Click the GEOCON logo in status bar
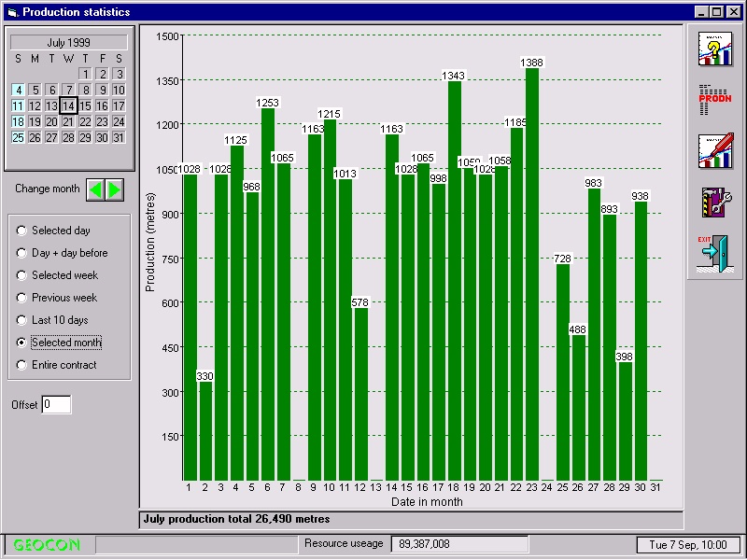The width and height of the screenshot is (747, 560). 47,545
